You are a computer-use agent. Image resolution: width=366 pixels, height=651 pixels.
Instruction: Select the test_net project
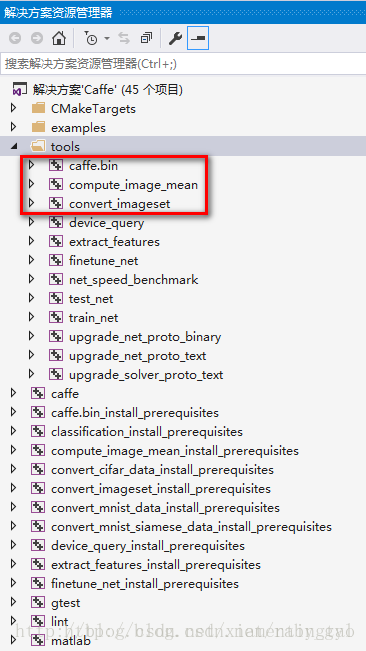pyautogui.click(x=91, y=299)
